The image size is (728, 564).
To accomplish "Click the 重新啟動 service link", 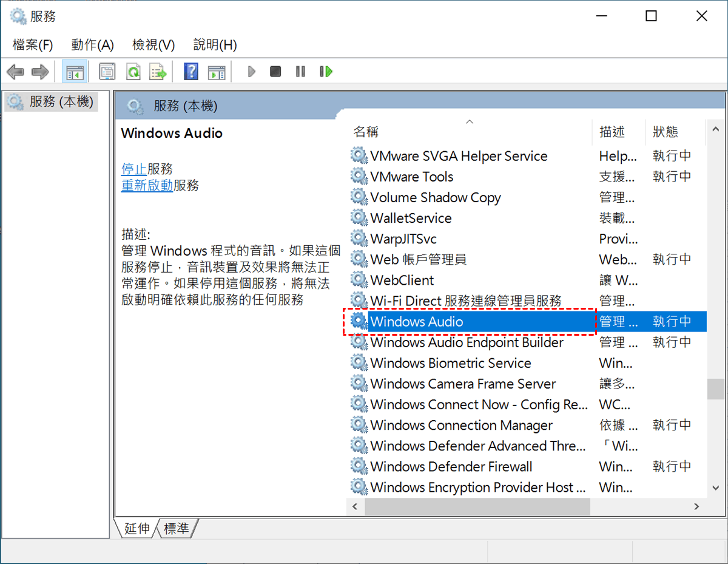I will pos(147,186).
